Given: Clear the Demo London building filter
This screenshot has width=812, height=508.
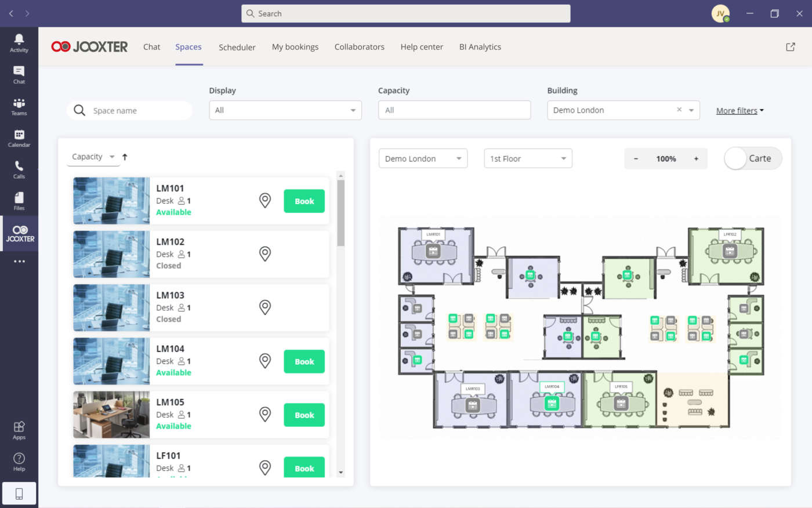Looking at the screenshot, I should click(x=679, y=110).
